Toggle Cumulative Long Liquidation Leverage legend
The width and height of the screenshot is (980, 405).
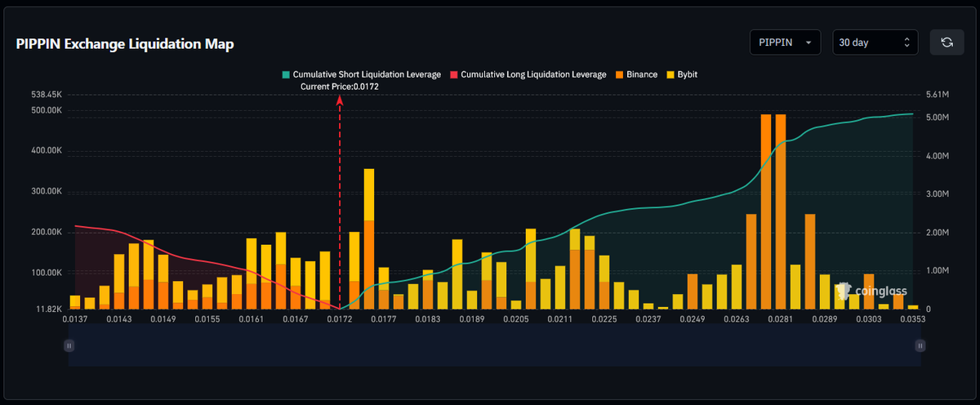click(528, 74)
